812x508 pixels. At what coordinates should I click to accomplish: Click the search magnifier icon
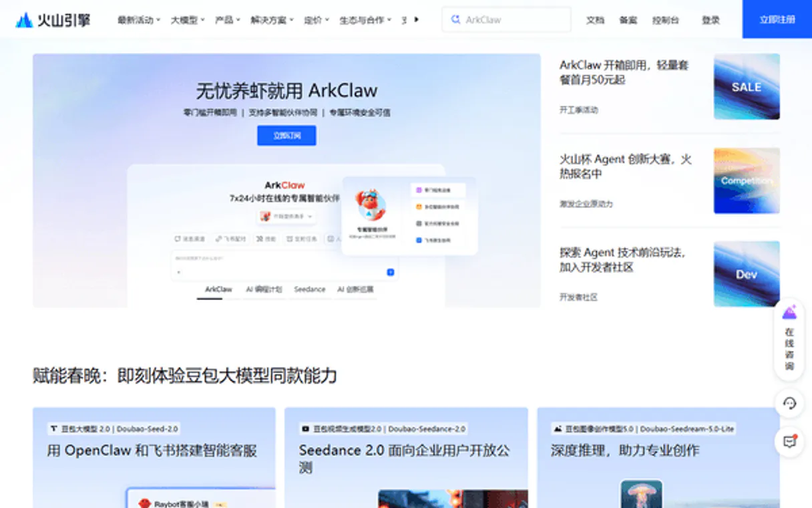(455, 20)
